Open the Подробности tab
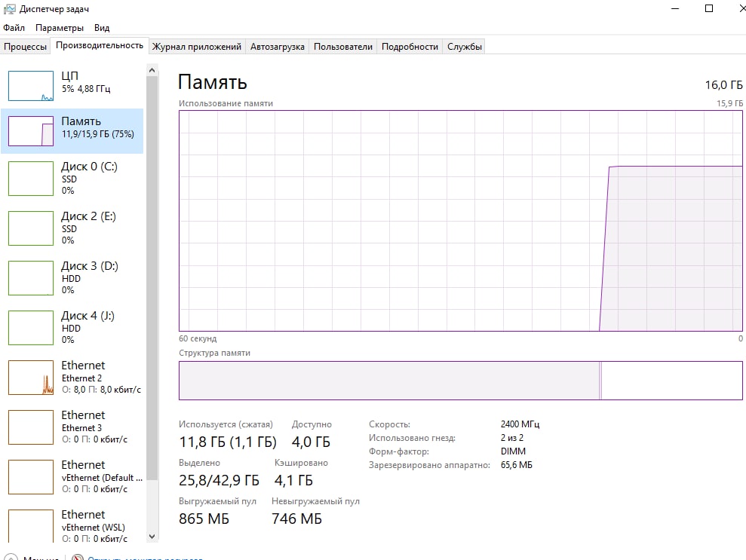Screen dimensions: 746x560 410,47
